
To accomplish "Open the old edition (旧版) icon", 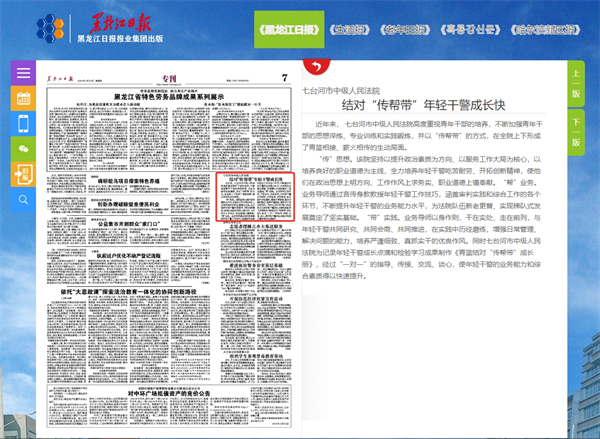I will tap(24, 173).
